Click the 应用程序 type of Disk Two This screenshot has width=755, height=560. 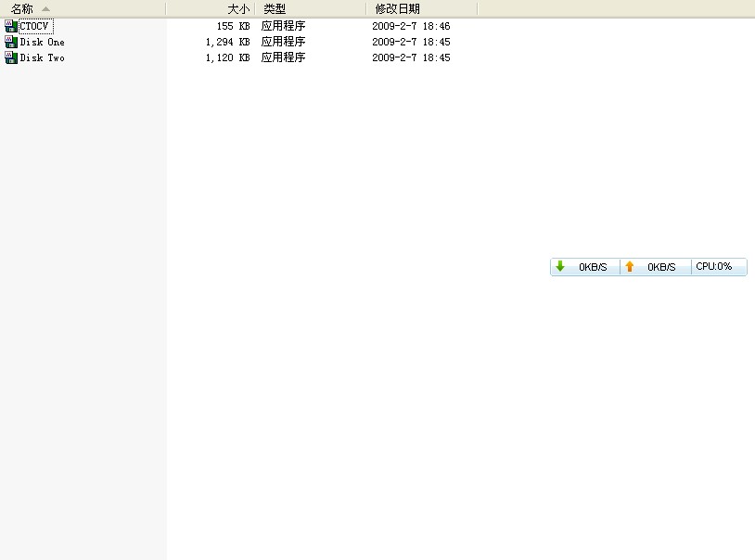coord(283,57)
